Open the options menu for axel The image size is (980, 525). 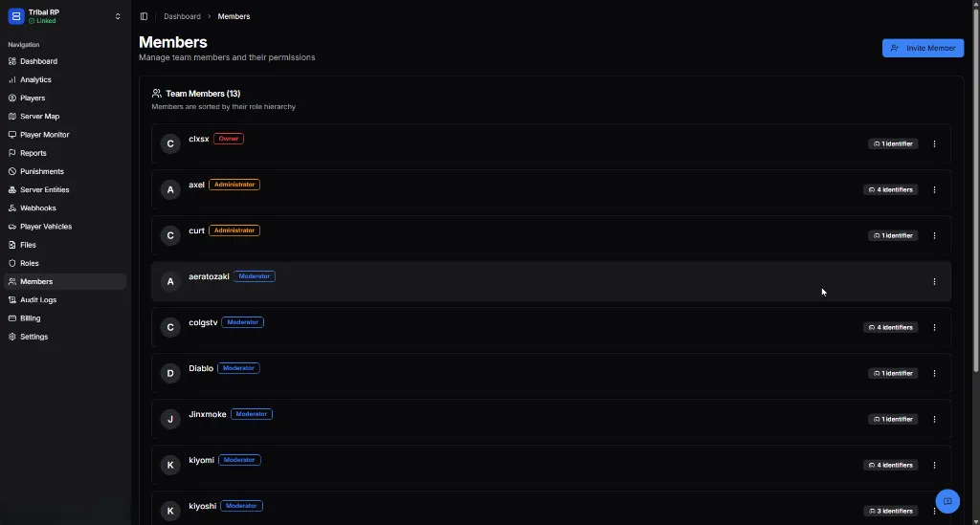pyautogui.click(x=934, y=189)
